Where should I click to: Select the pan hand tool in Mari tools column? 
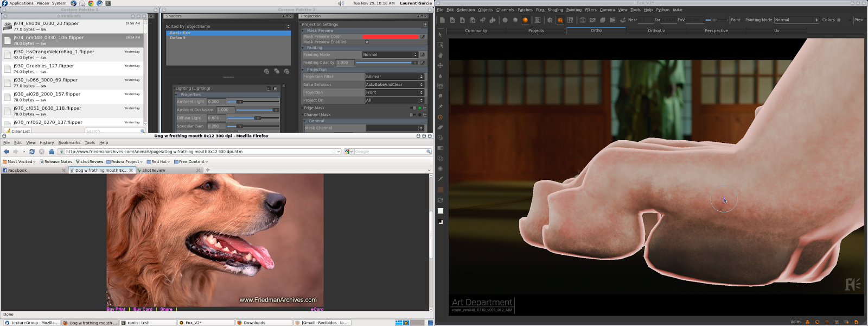(x=440, y=55)
